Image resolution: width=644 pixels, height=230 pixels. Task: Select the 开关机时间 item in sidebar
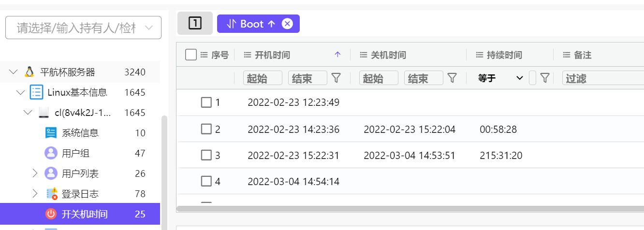click(84, 214)
